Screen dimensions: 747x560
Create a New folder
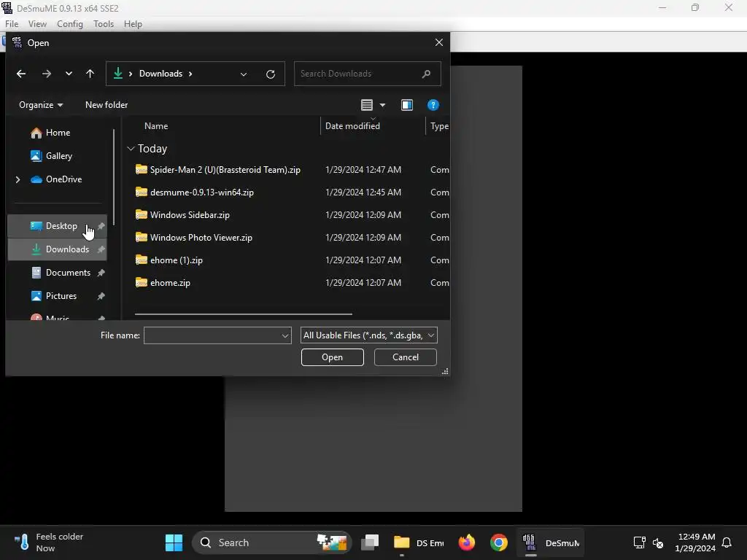[107, 105]
